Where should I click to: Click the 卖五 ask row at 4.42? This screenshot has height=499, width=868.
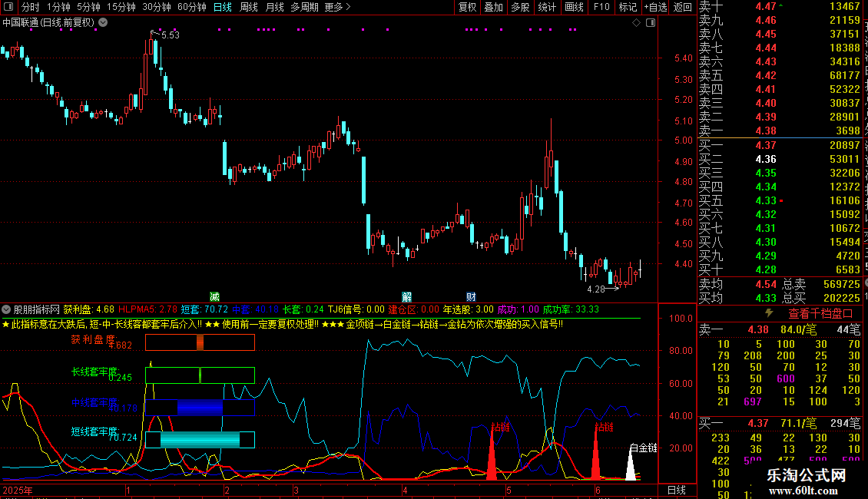click(x=780, y=75)
